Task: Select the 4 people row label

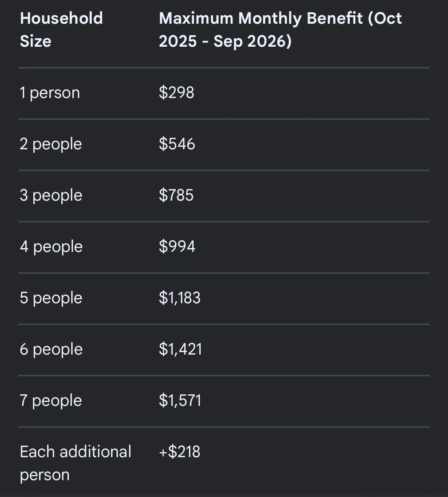Action: [x=51, y=247]
